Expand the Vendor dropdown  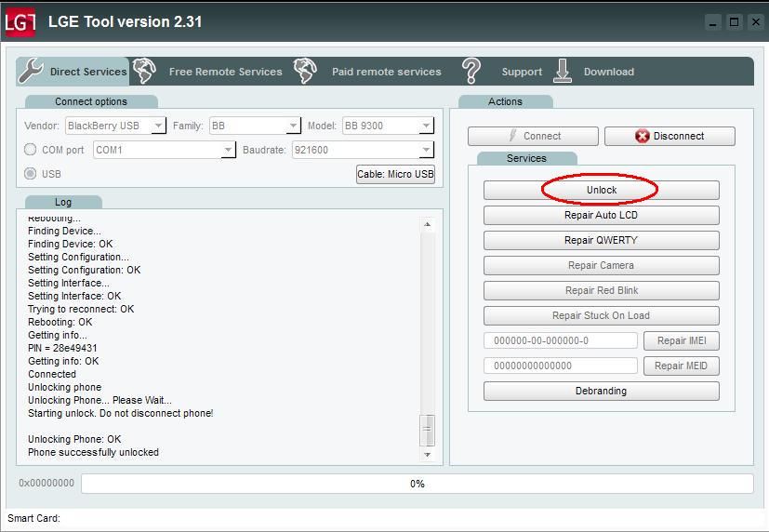[158, 126]
